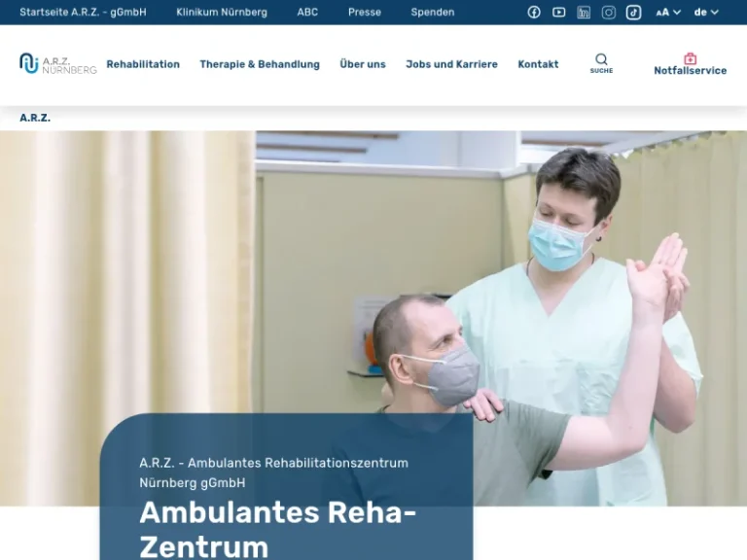Click Startseite A.R.Z. - gGmbH link
The width and height of the screenshot is (747, 560).
[83, 13]
